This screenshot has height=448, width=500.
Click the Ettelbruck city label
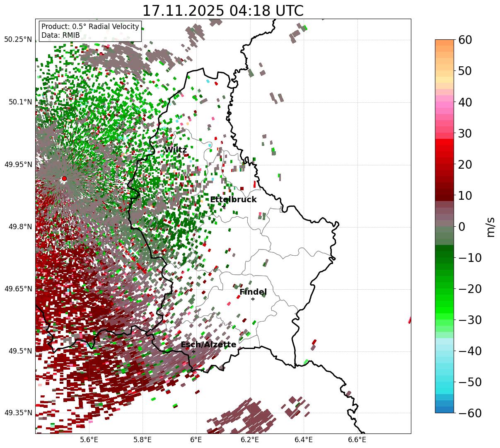point(233,200)
